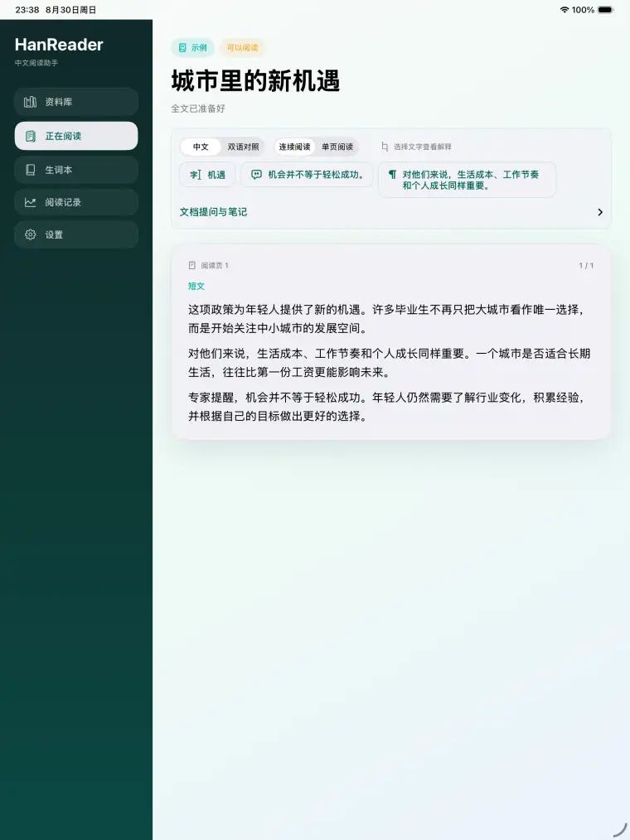Click the 1 / 1 page counter

(586, 265)
